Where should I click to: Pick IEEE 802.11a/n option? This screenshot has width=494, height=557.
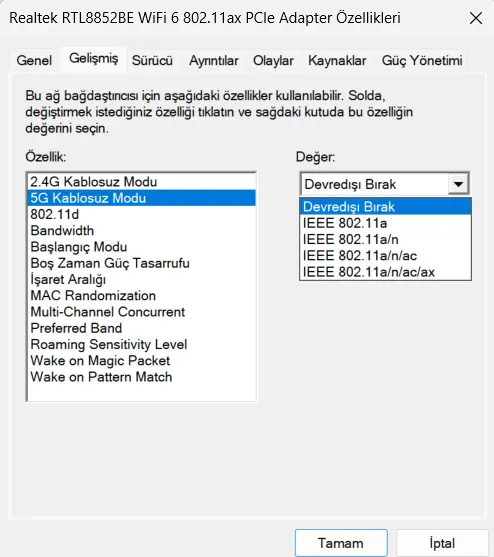(385, 239)
